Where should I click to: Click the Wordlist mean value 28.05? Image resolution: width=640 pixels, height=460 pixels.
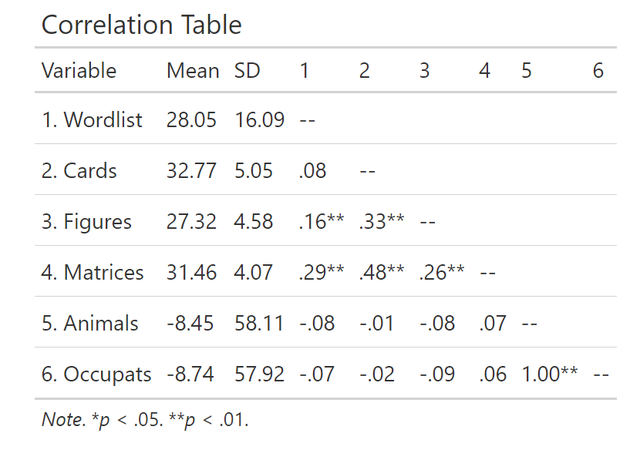click(192, 121)
